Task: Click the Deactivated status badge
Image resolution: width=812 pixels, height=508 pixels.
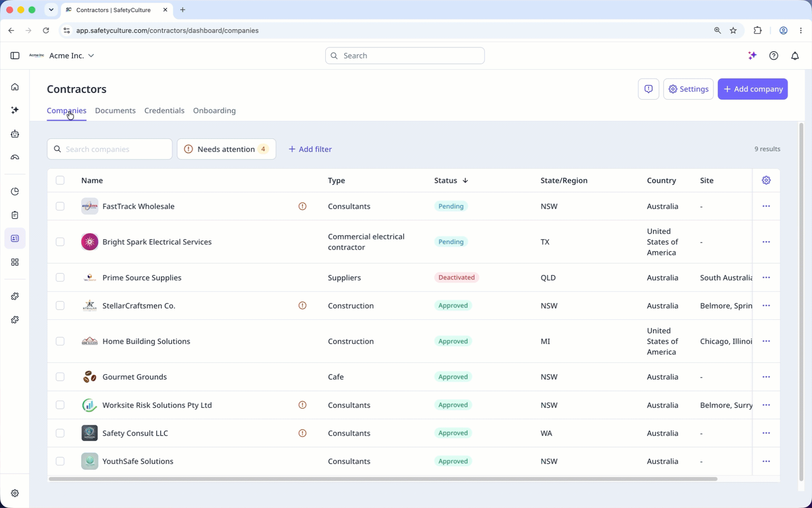Action: coord(456,278)
